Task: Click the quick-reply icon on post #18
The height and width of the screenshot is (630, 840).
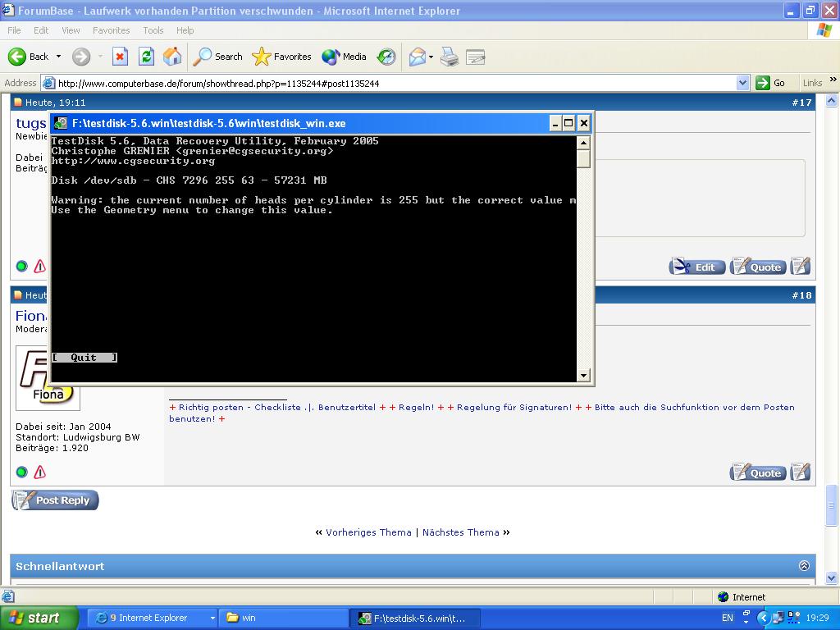Action: point(801,472)
